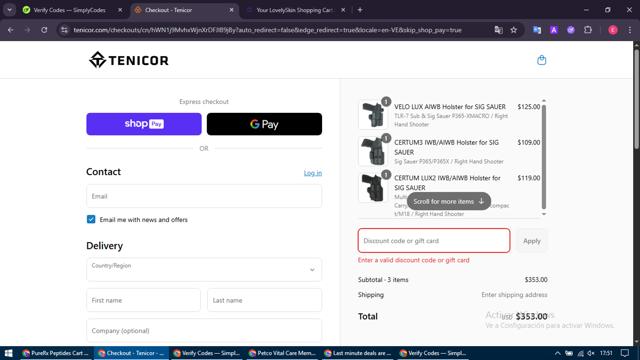Click CERTUM3 IWB/AIWB Holster thumbnail
The width and height of the screenshot is (640, 360).
[x=373, y=151]
